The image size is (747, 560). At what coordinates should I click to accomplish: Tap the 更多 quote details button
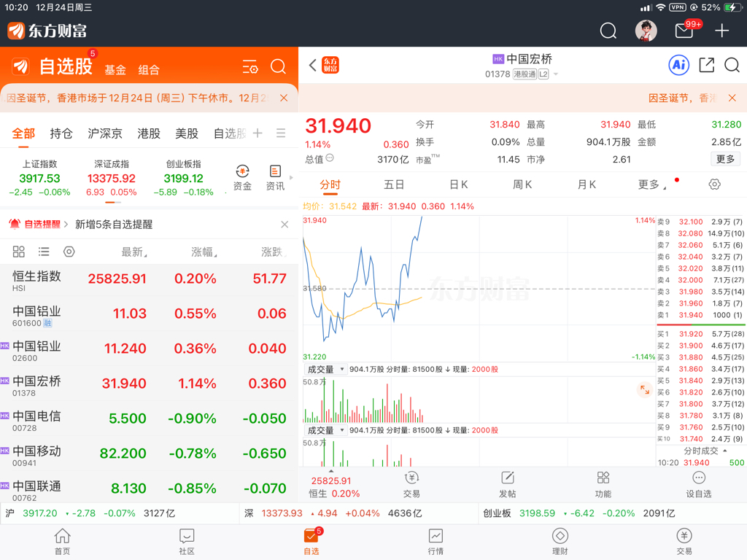coord(725,159)
